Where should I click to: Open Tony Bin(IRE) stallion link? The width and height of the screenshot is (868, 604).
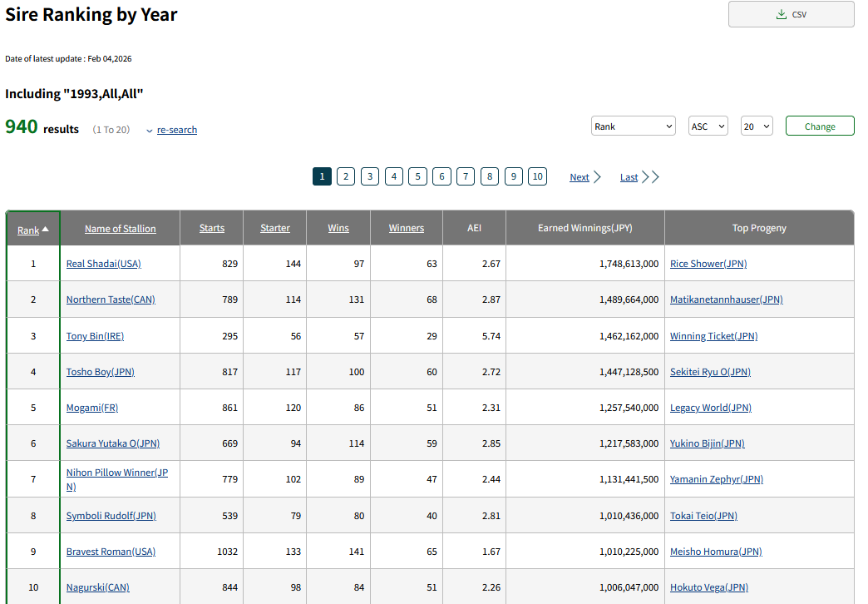click(x=96, y=336)
